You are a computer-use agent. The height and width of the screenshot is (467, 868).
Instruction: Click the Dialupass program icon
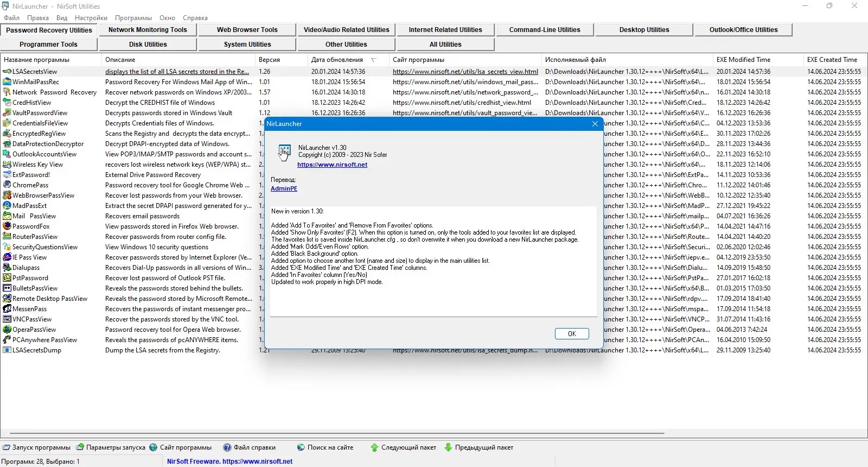tap(7, 268)
